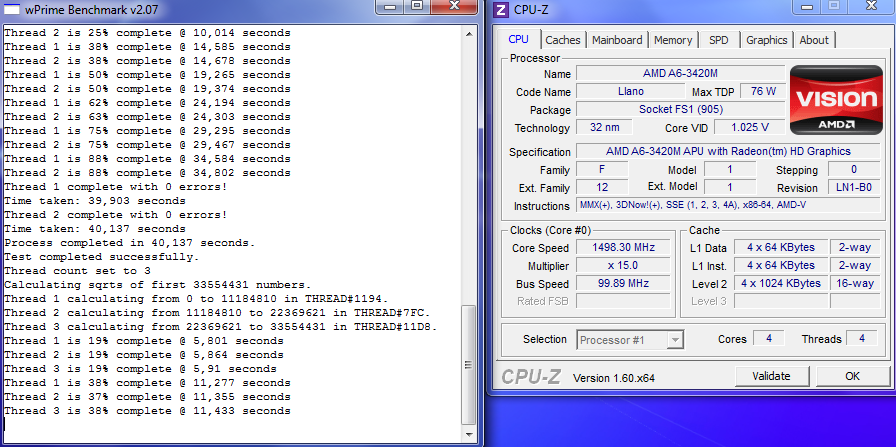Click the wPrime Benchmark window title icon
Image resolution: width=896 pixels, height=447 pixels.
pos(12,9)
